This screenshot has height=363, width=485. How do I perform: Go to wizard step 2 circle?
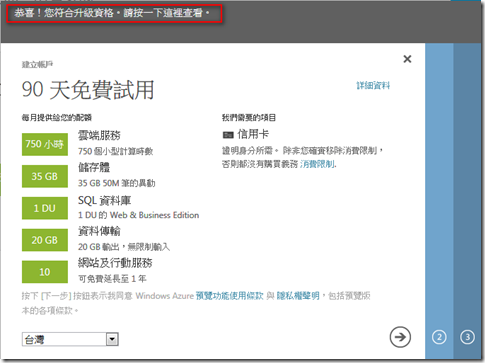[439, 337]
